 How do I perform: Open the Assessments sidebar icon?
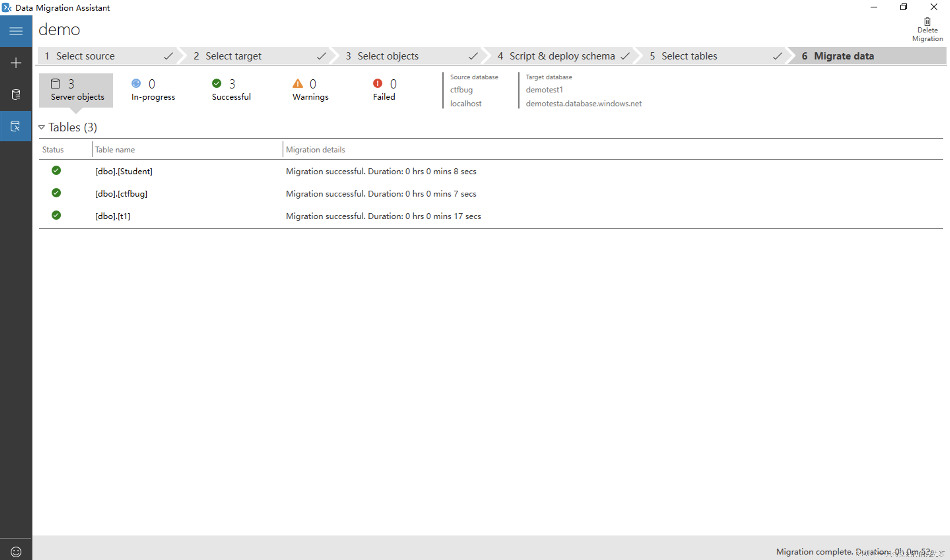pos(16,94)
